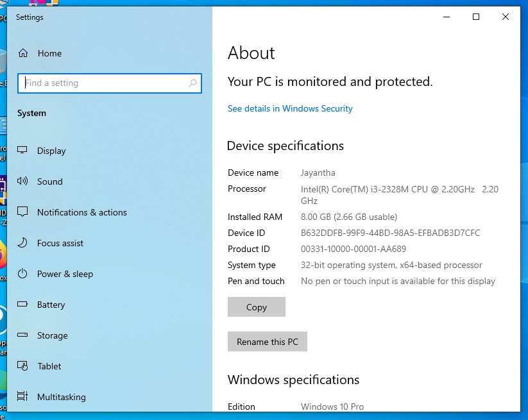Go to Storage settings label
Screen dimensions: 528x420
pos(52,335)
